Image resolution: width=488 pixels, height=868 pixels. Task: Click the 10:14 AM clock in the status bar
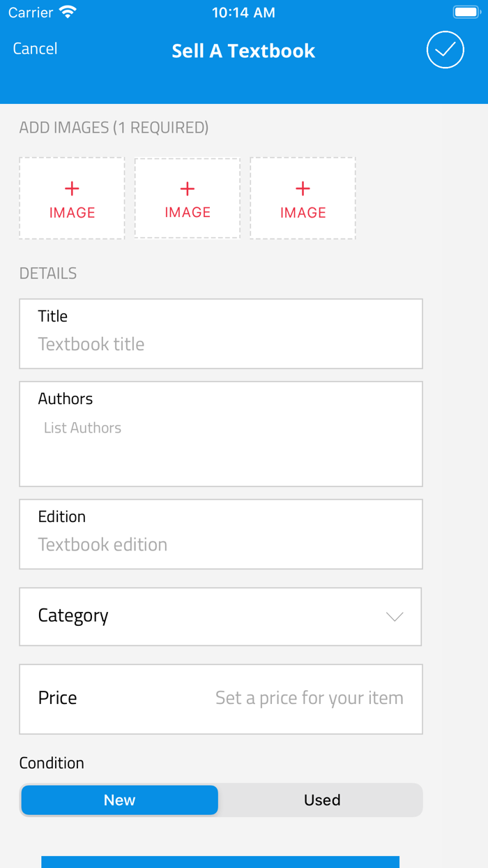click(243, 13)
